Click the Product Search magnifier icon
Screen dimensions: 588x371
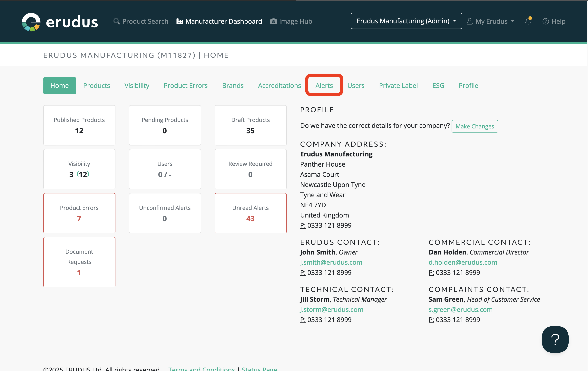click(x=116, y=22)
